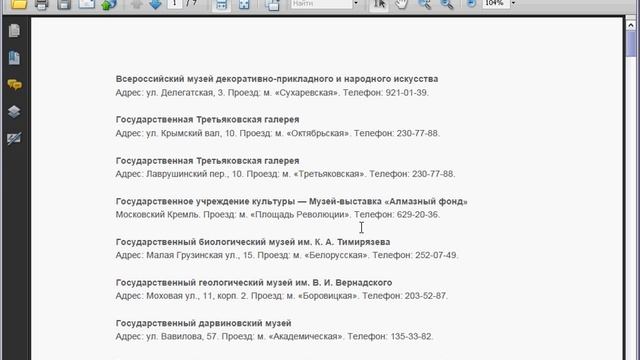Open a file with the folder icon
Viewport: 640px width, 360px height.
coord(19,4)
